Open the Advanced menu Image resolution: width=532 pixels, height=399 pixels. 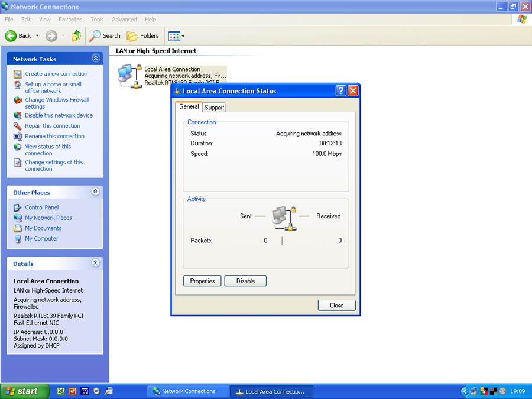coord(124,20)
